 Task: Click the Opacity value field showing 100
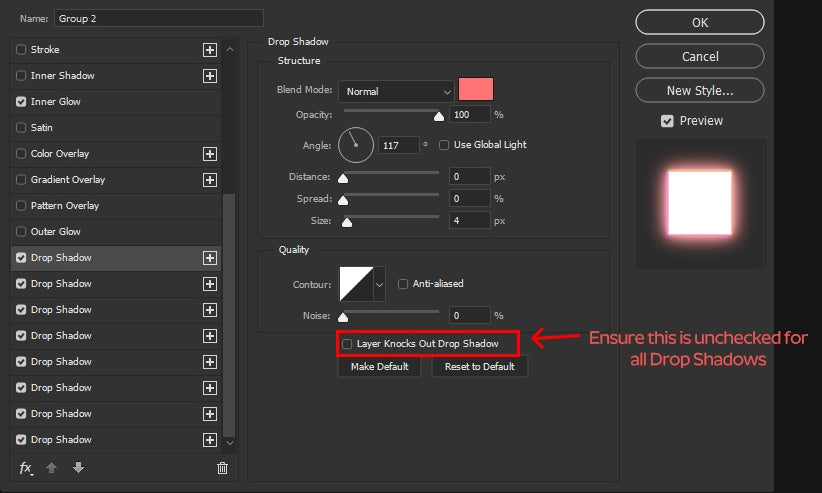(469, 115)
